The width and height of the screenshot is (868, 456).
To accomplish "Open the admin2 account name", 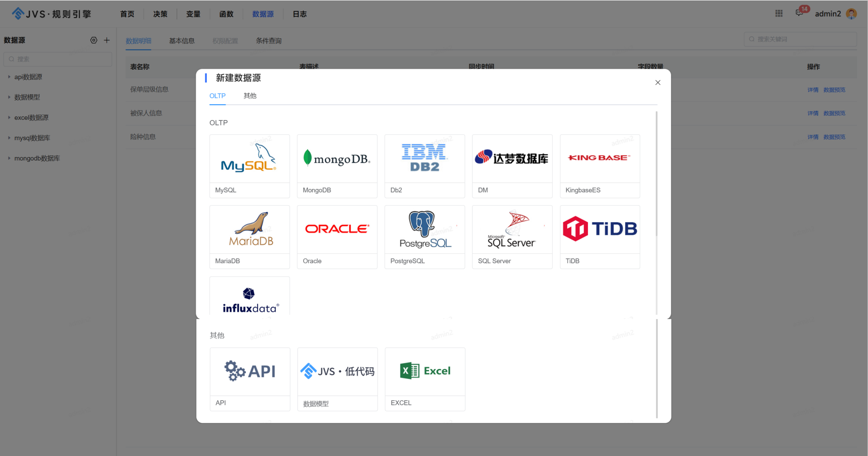I will [x=828, y=14].
